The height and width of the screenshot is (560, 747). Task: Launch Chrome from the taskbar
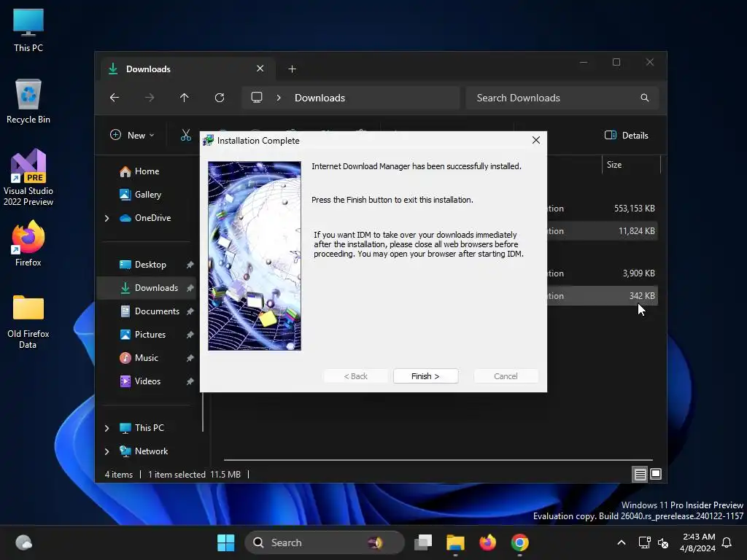tap(519, 542)
